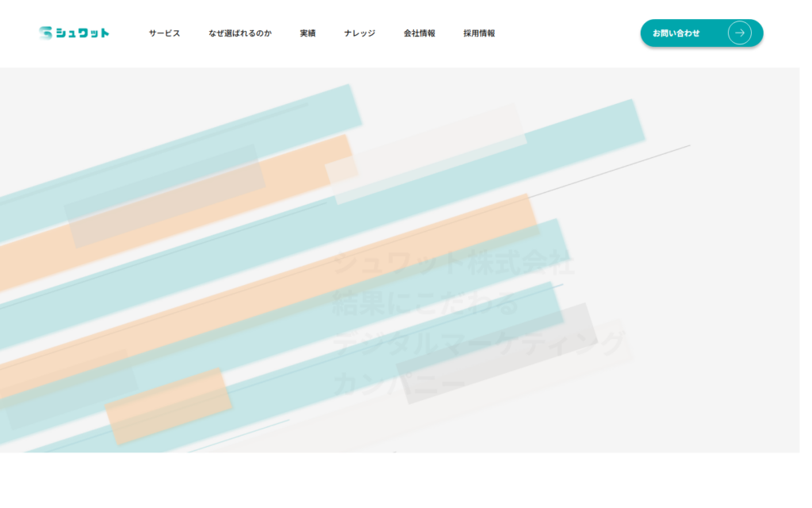
Task: Click the 結果にこだわる hero text line
Action: [x=425, y=304]
